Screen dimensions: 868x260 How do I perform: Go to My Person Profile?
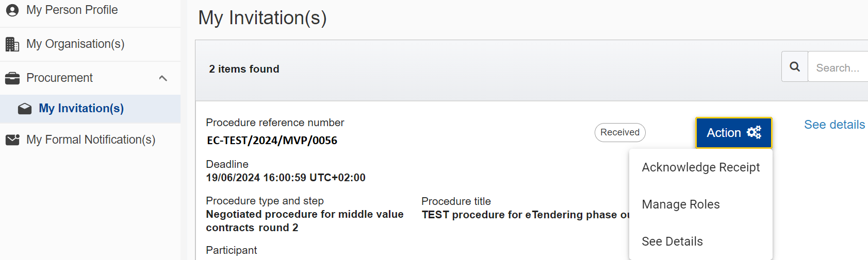click(x=72, y=10)
